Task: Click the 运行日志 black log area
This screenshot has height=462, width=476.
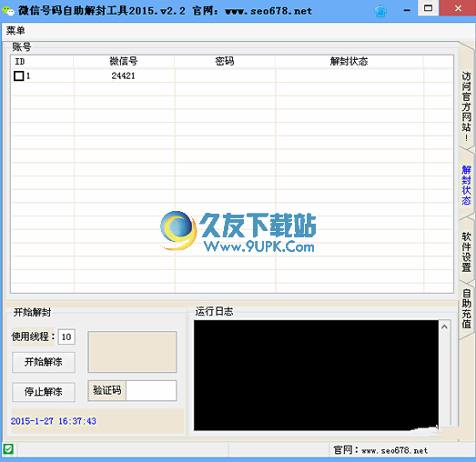Action: 316,376
